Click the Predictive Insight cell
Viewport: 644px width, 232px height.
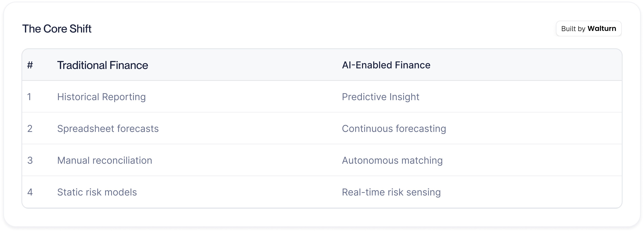(380, 97)
